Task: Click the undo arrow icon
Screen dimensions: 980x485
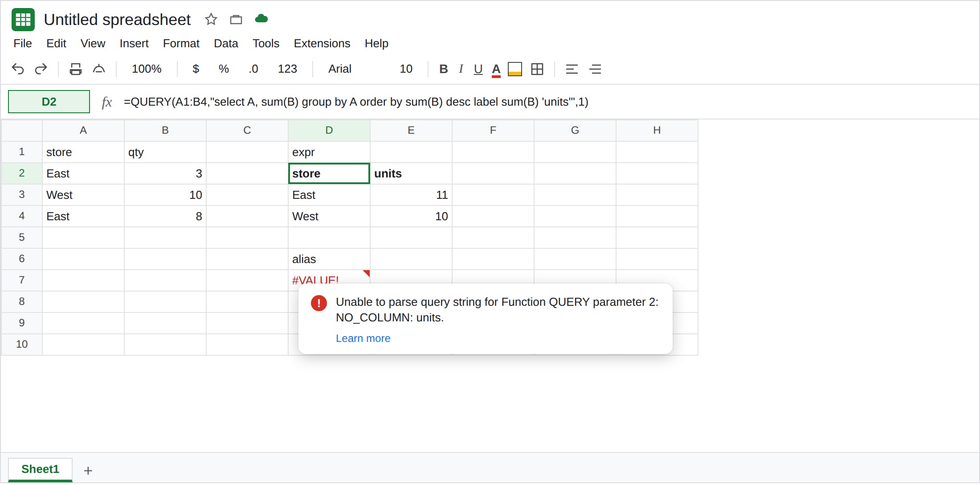Action: pyautogui.click(x=18, y=69)
